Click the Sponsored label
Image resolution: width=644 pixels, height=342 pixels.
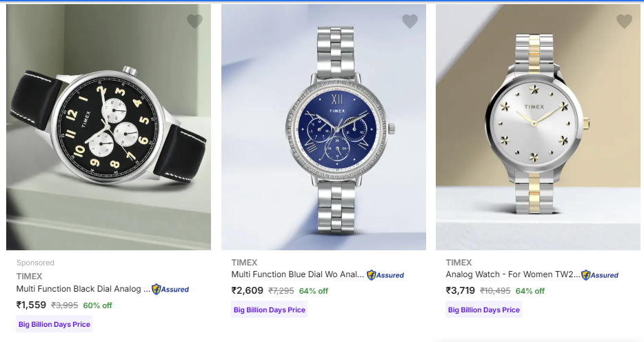tap(35, 263)
